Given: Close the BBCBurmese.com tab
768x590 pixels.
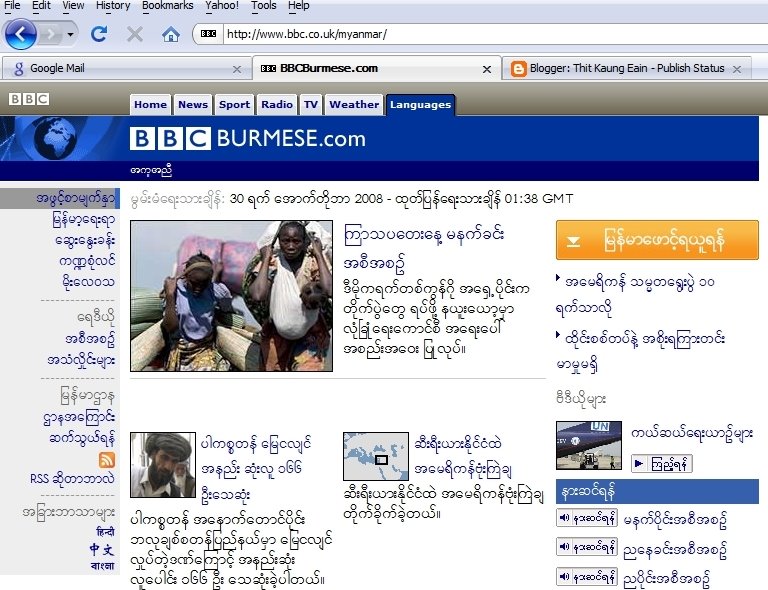Looking at the screenshot, I should pos(487,69).
